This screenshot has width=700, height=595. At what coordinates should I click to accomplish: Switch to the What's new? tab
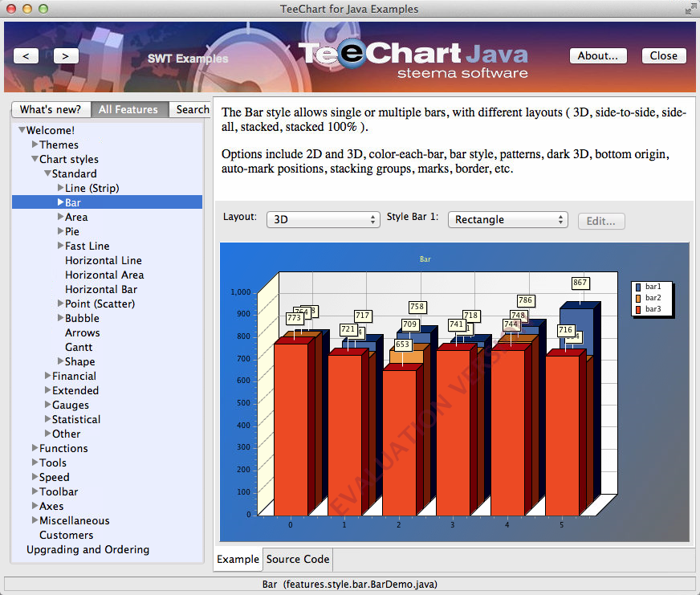click(51, 109)
